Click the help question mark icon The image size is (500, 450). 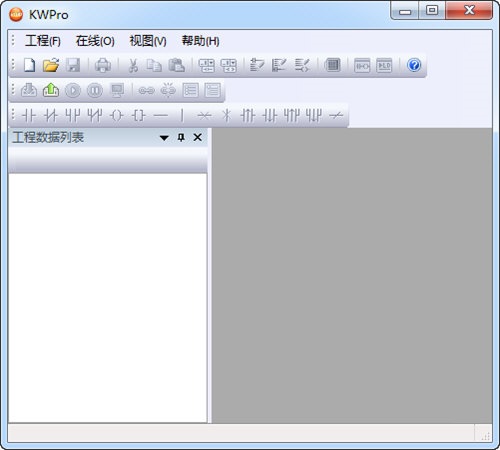coord(414,65)
